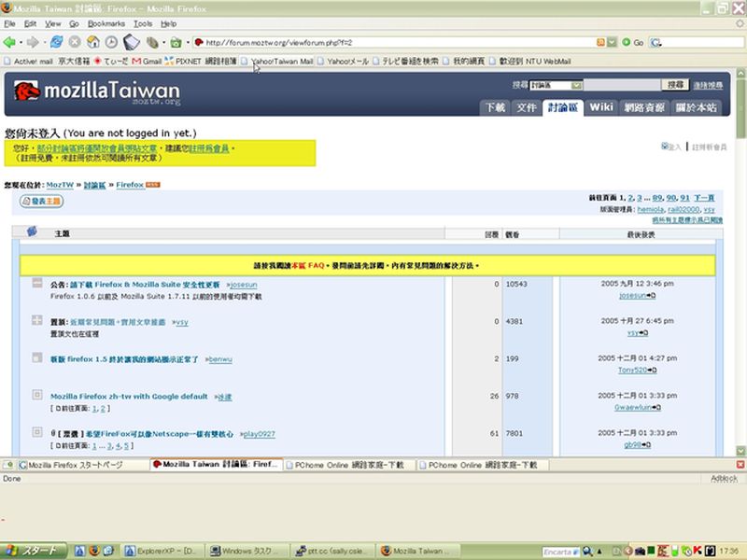The image size is (747, 560).
Task: Switch to the Wiki site tab
Action: pos(601,107)
